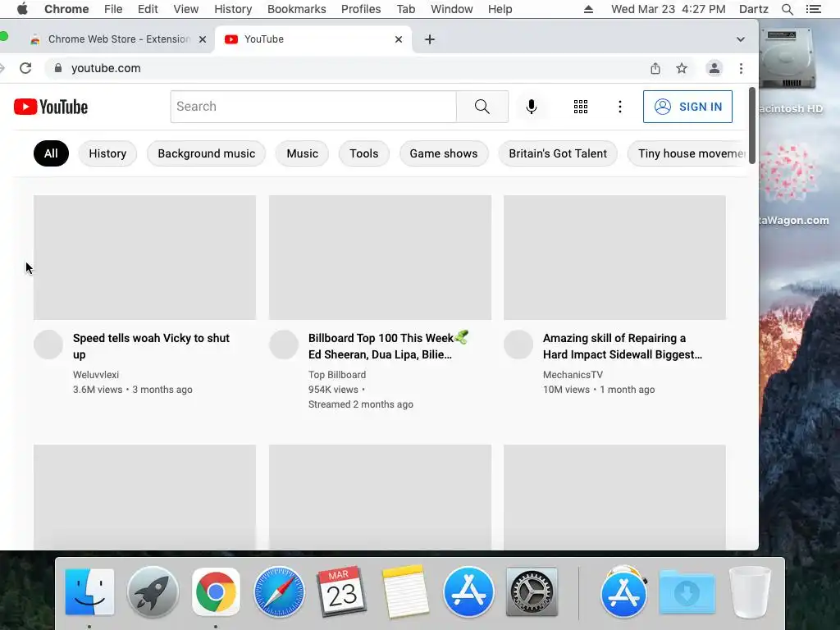The width and height of the screenshot is (840, 630).
Task: Open the Tab menu
Action: (405, 9)
